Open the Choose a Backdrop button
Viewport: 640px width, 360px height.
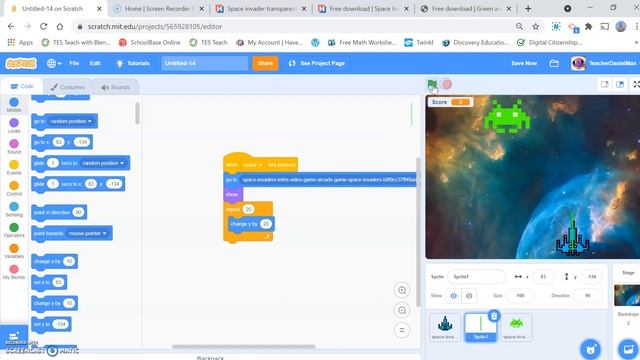click(628, 349)
